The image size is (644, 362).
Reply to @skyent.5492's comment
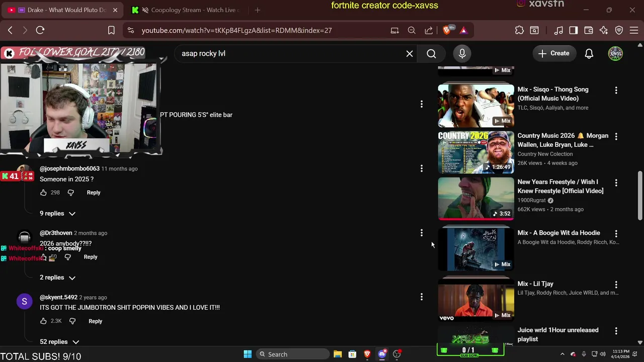tap(95, 321)
